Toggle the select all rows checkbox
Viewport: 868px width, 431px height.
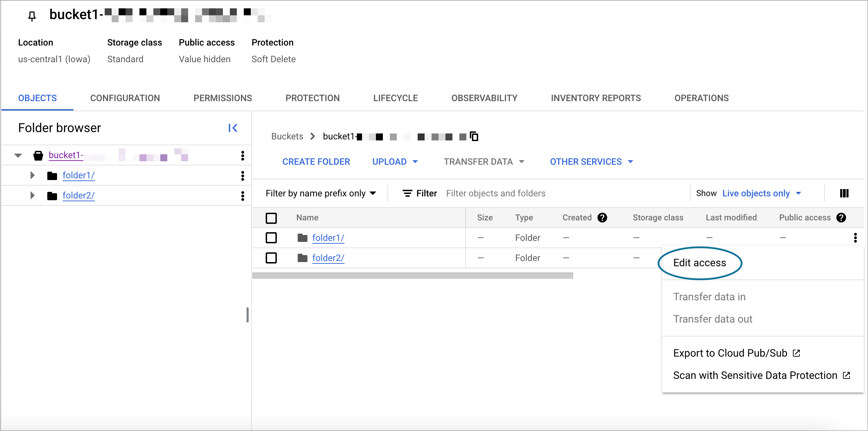271,217
